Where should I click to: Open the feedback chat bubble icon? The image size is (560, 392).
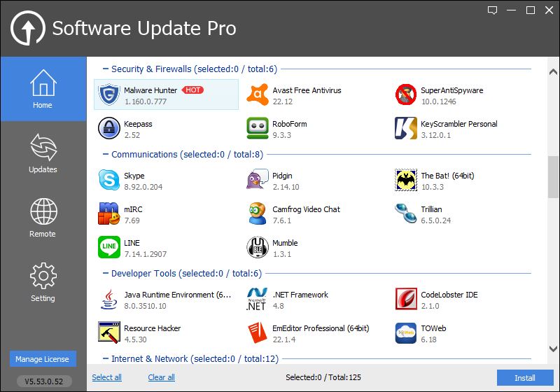(x=493, y=10)
